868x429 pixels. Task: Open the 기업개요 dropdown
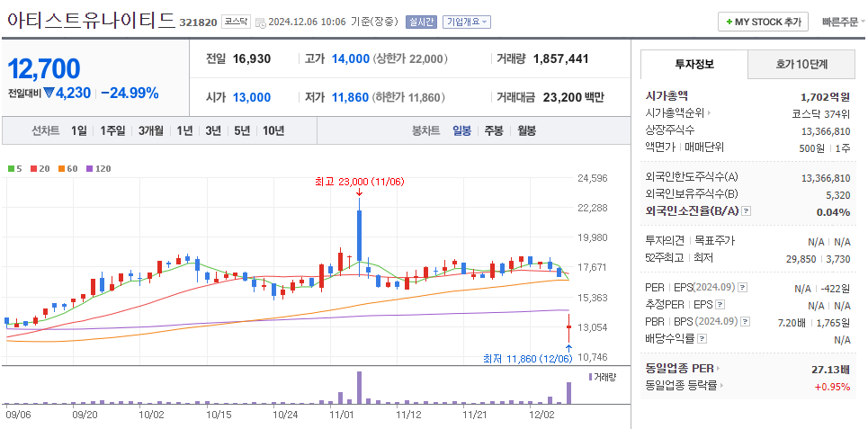[466, 22]
